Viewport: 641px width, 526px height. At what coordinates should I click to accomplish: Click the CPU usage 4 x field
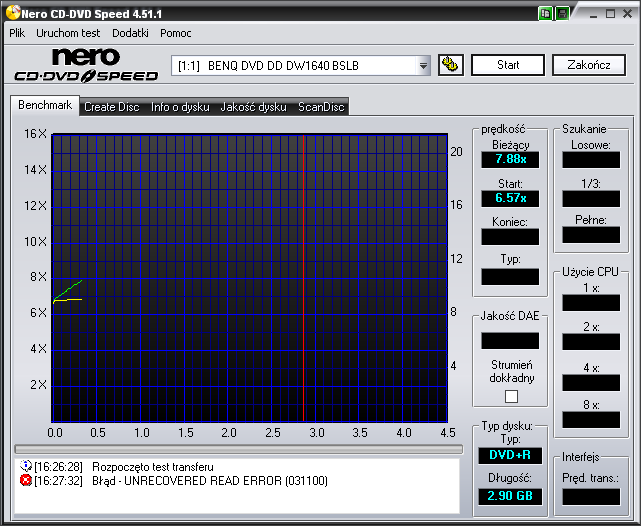point(591,383)
